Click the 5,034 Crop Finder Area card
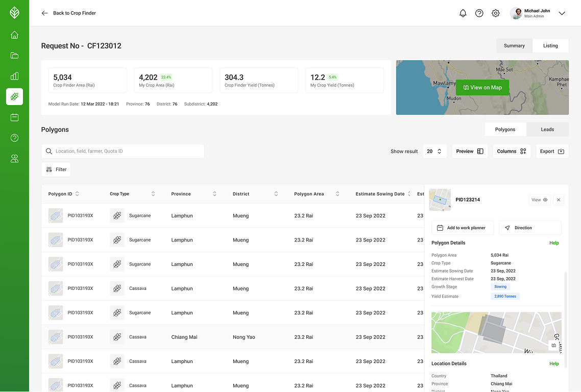Image resolution: width=581 pixels, height=392 pixels. pos(87,80)
